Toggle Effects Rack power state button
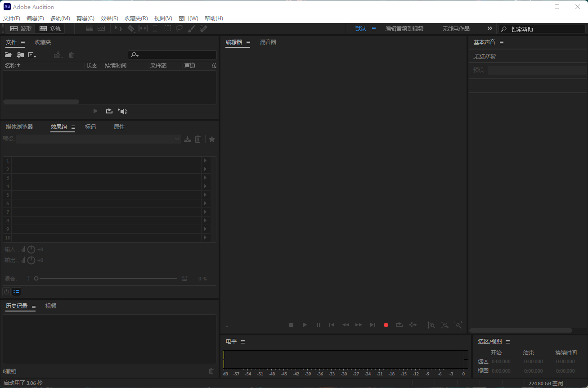This screenshot has width=588, height=388. pyautogui.click(x=6, y=292)
